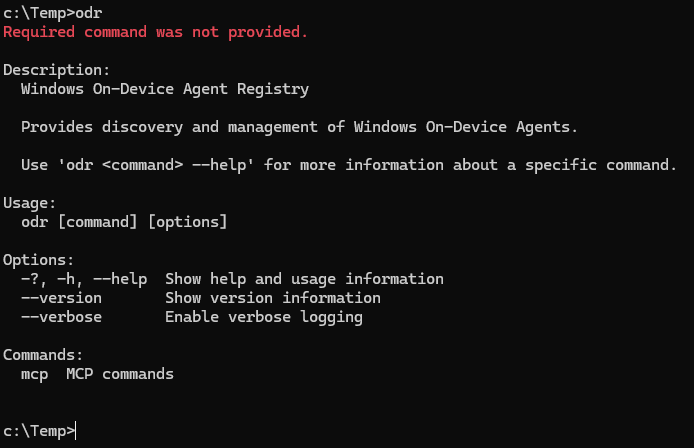The width and height of the screenshot is (694, 448).
Task: Click the bottom 'c:\Temp>' prompt cursor
Action: click(76, 431)
